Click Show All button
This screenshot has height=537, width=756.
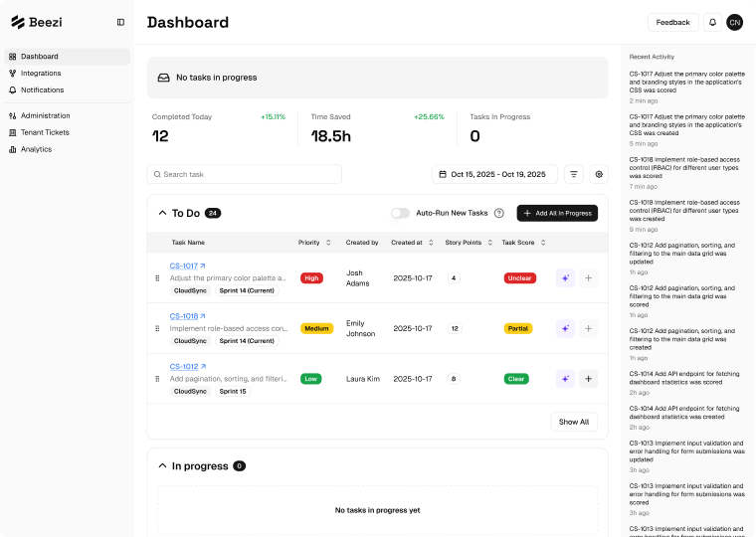tap(574, 422)
